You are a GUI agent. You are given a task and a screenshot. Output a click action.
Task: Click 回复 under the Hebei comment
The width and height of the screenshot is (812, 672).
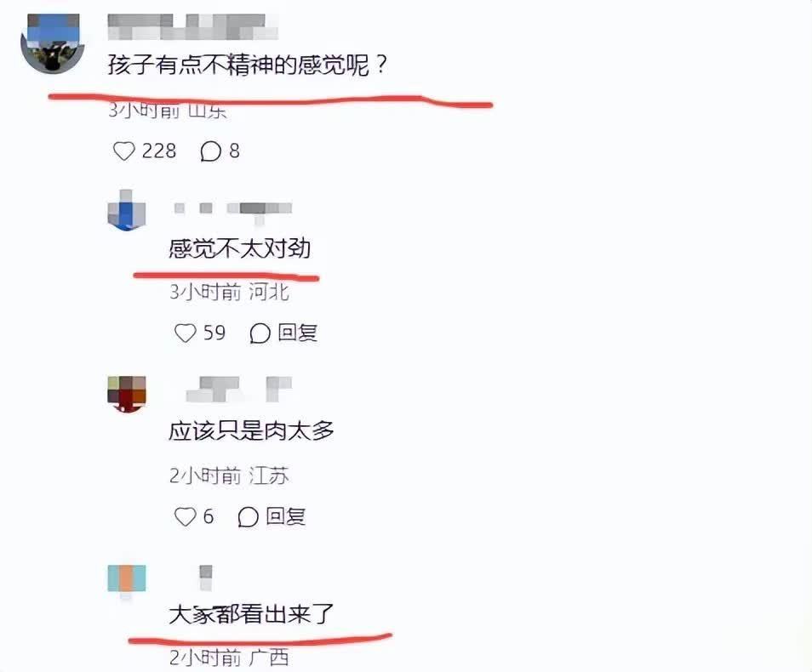(297, 333)
